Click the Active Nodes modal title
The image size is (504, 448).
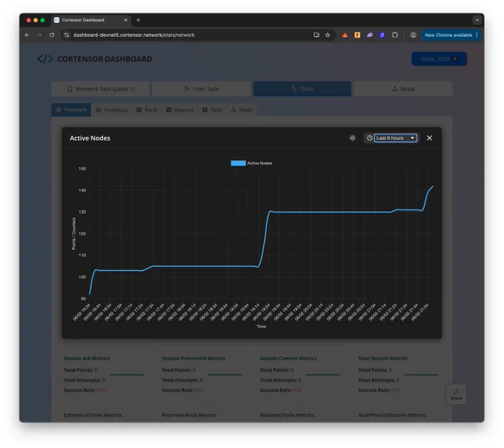pyautogui.click(x=90, y=138)
